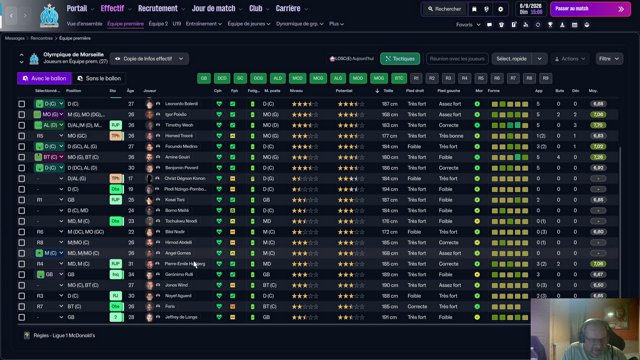
Task: Open the Entraînement submenu dropdown
Action: (x=204, y=24)
